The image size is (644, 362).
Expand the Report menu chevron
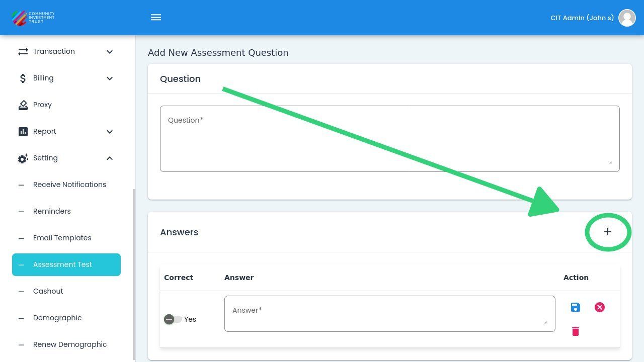point(110,132)
